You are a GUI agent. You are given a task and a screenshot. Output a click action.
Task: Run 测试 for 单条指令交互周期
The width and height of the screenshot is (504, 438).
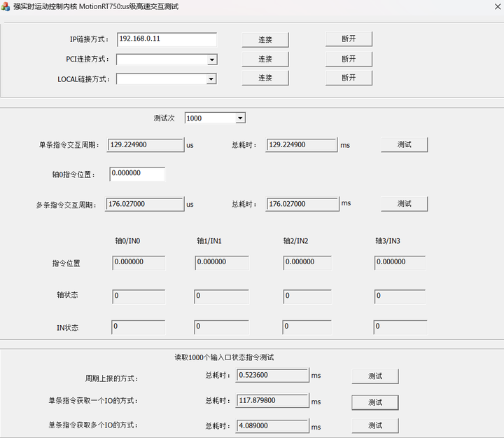pyautogui.click(x=405, y=144)
